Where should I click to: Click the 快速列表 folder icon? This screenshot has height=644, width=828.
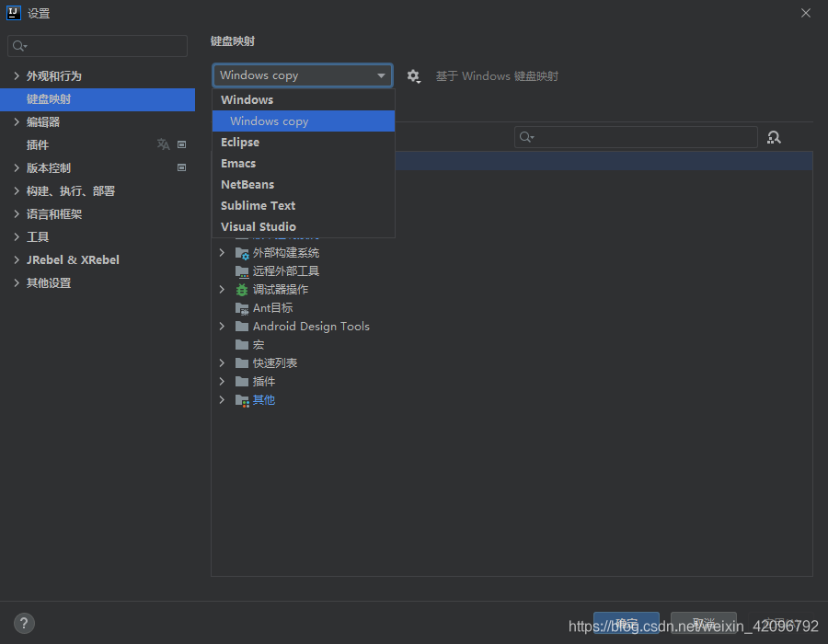242,363
